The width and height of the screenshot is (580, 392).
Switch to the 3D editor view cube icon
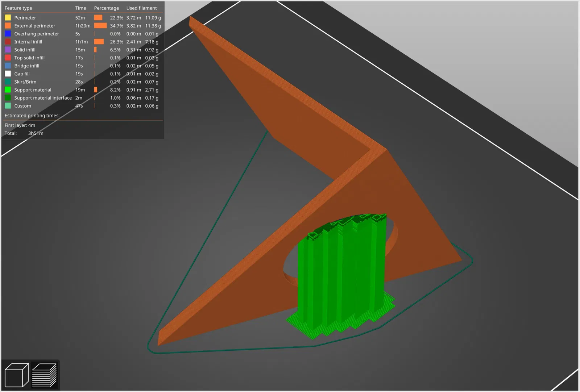click(x=17, y=375)
